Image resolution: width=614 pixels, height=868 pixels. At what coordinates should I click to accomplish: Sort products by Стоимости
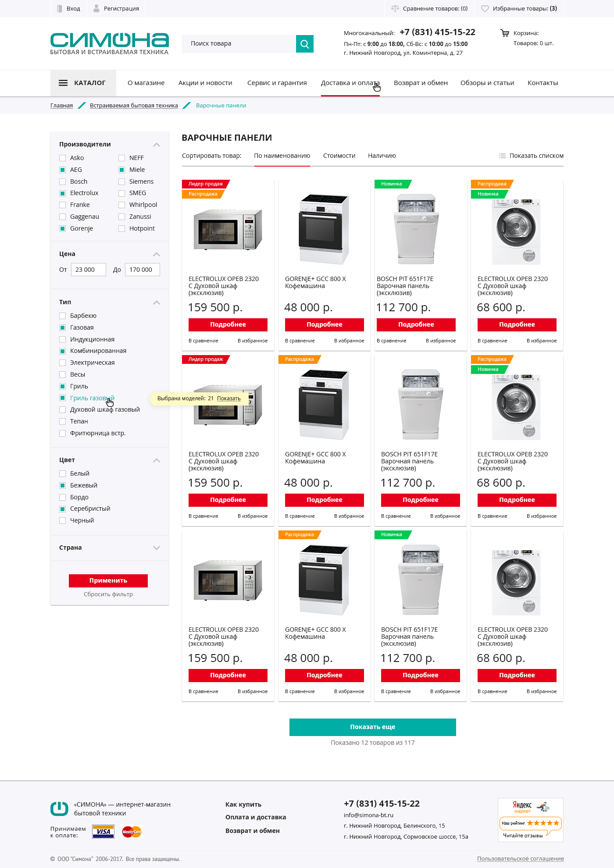click(x=339, y=156)
